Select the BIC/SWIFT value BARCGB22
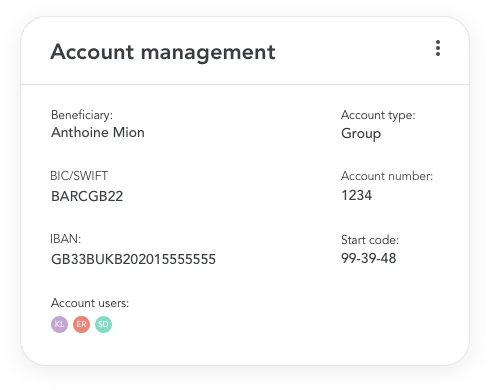 pos(87,196)
